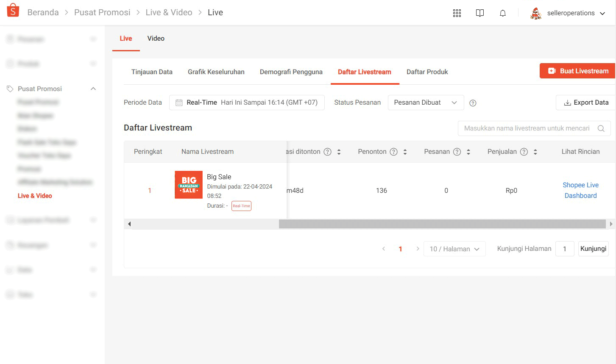
Task: Open the apps grid menu icon
Action: tap(457, 13)
